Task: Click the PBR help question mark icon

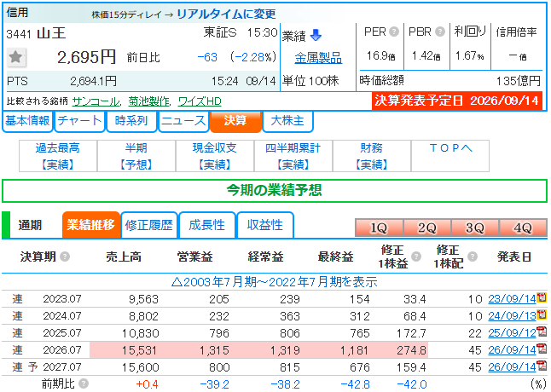Action: pos(440,32)
